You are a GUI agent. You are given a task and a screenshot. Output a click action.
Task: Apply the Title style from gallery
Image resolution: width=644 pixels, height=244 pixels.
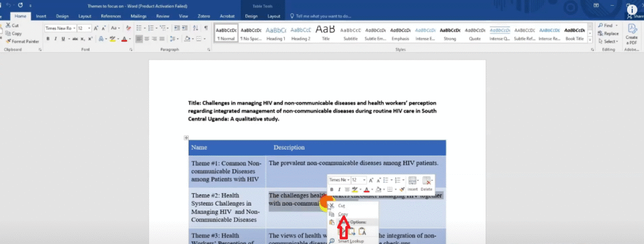click(x=325, y=34)
